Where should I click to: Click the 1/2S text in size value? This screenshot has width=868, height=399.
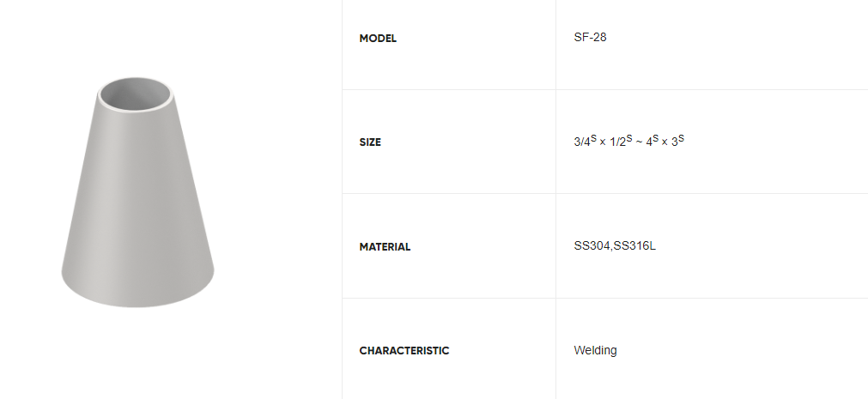pos(621,141)
